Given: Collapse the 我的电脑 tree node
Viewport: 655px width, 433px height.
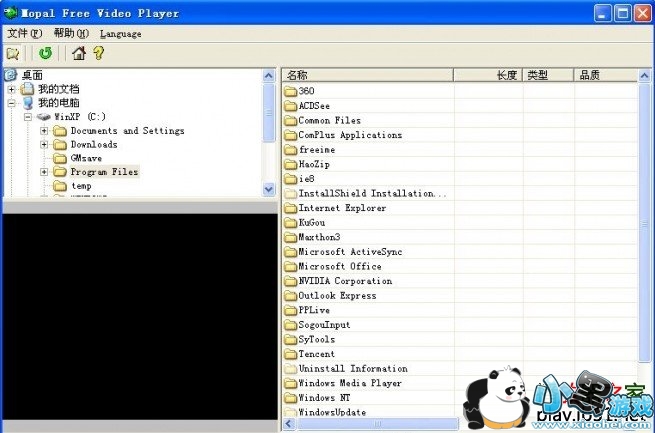Looking at the screenshot, I should (x=12, y=103).
